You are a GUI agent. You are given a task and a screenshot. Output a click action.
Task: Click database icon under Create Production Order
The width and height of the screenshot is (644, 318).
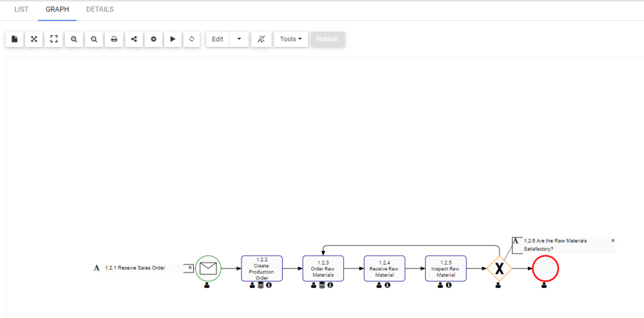(x=260, y=285)
